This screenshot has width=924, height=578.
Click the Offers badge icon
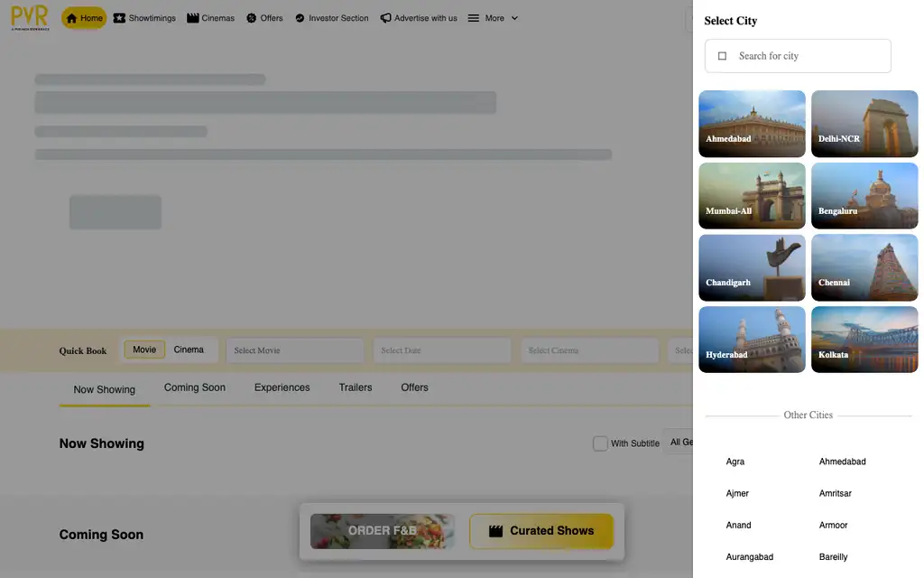[252, 18]
